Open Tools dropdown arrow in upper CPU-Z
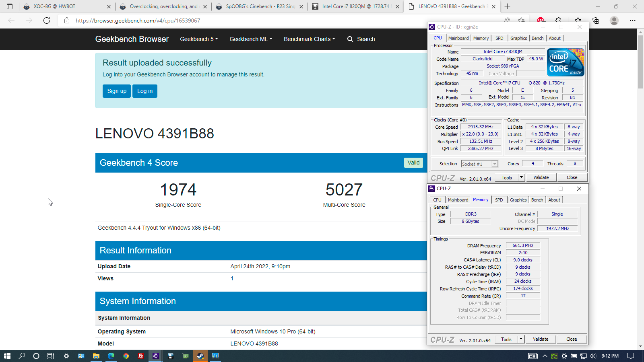The image size is (644, 362). 521,177
